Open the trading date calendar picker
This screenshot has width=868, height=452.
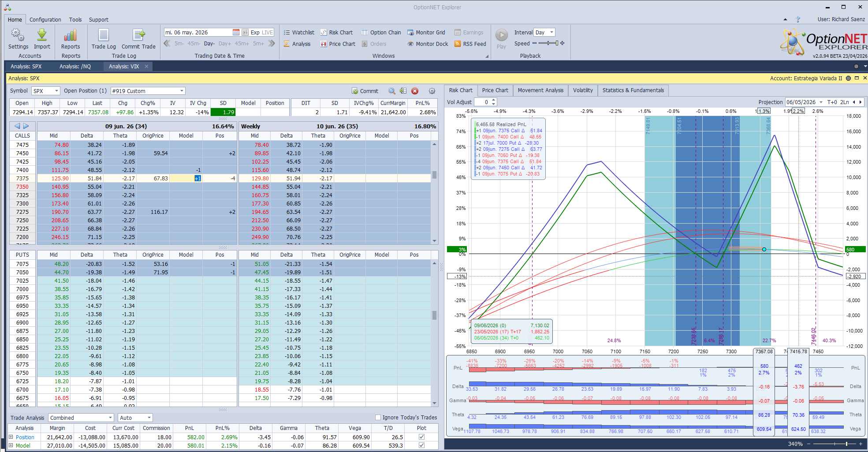click(236, 32)
